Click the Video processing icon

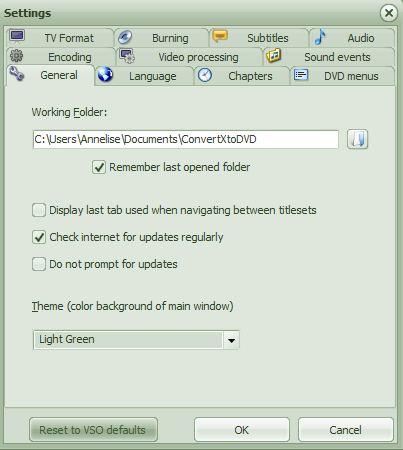coord(127,56)
